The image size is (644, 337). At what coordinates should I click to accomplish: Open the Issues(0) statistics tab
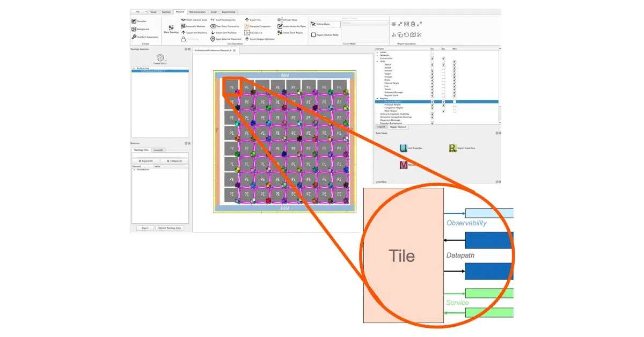tap(158, 150)
